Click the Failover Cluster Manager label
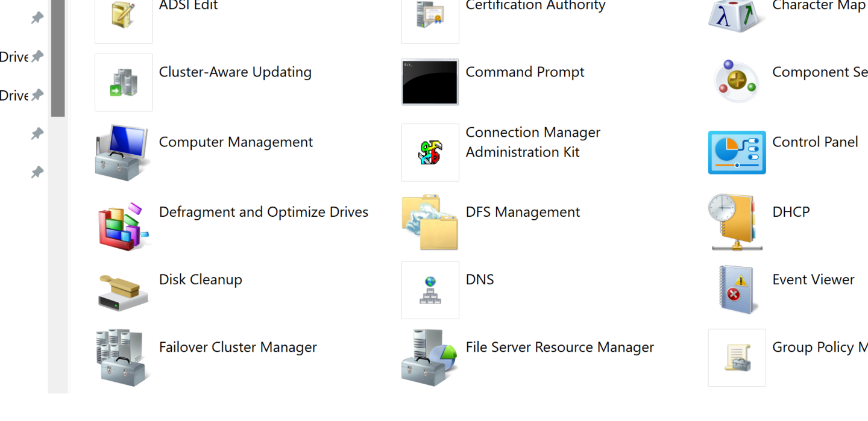868x421 pixels. 237,348
